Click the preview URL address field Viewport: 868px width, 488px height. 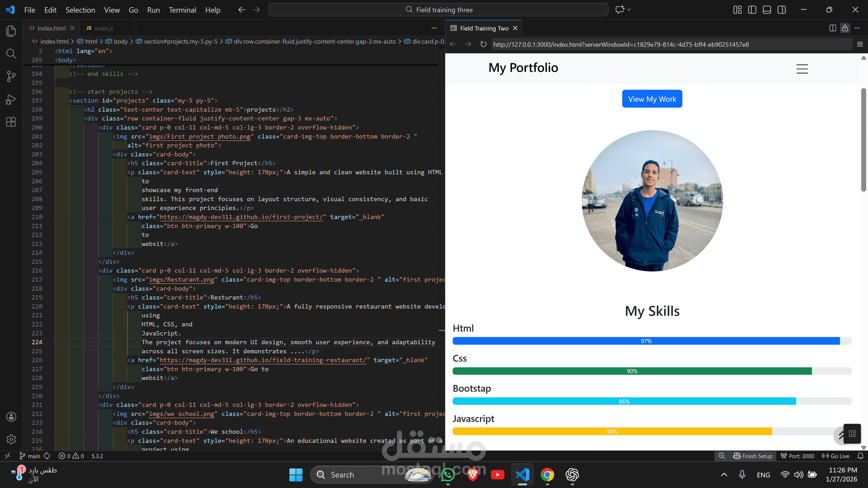coord(672,44)
